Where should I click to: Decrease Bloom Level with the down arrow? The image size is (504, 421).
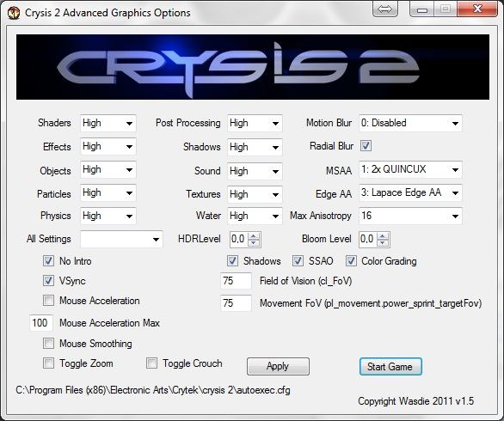[x=383, y=243]
